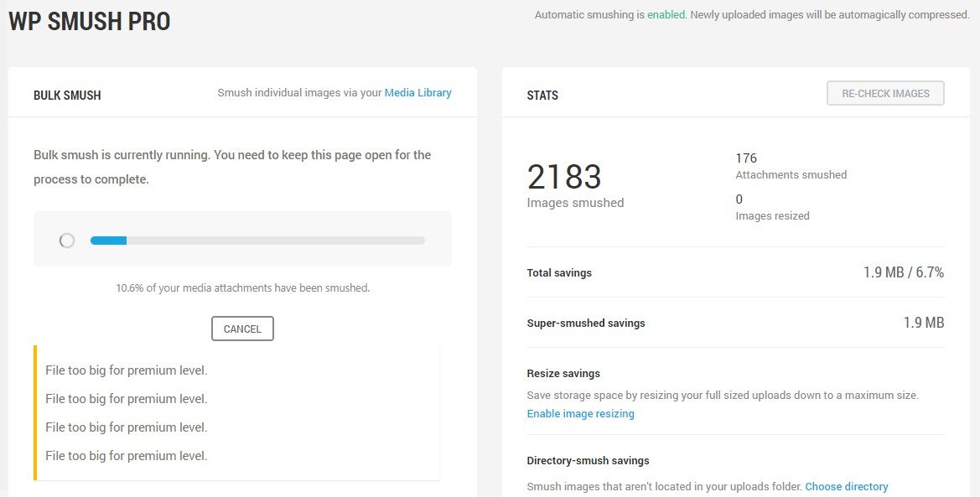Select the 2183 images smushed count
This screenshot has height=497, width=980.
click(x=564, y=176)
